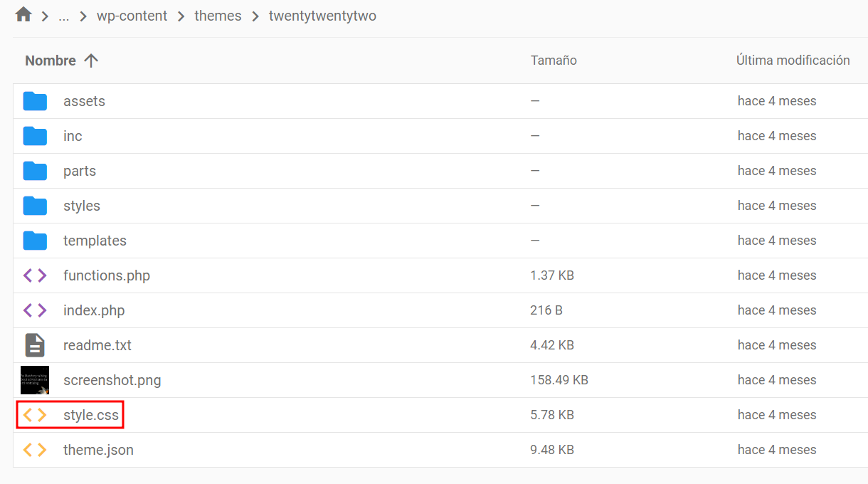
Task: Sort files by the Tamaño column
Action: 554,60
